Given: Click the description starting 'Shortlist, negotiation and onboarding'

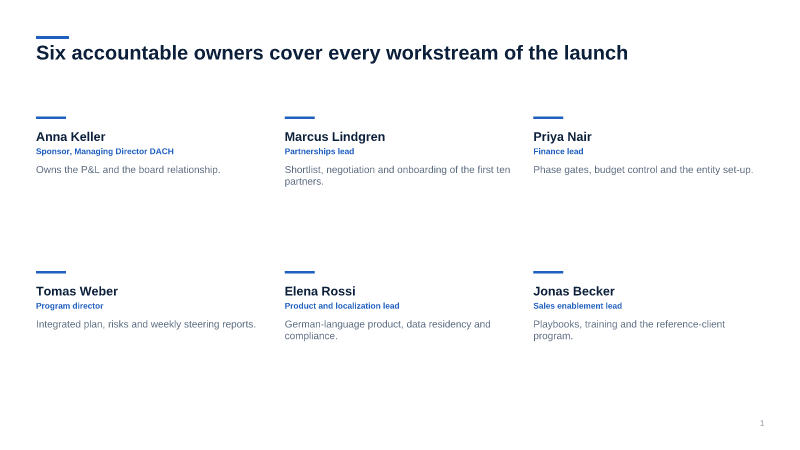Looking at the screenshot, I should (x=397, y=176).
